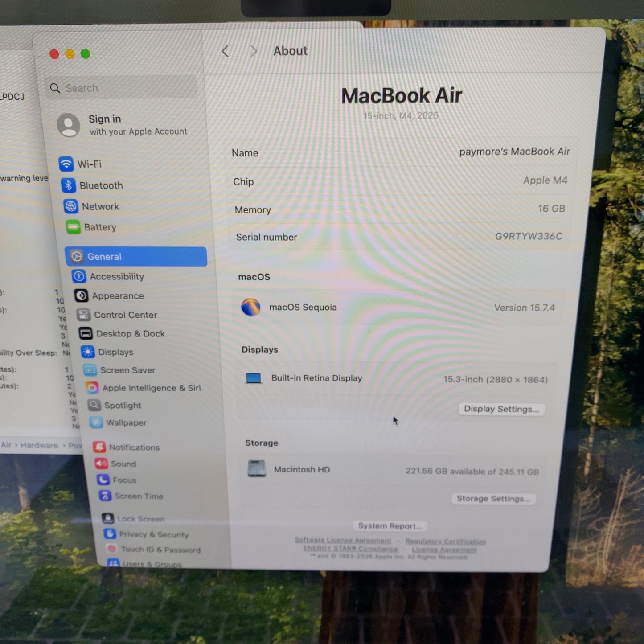
Task: Open the Notifications bell icon
Action: pos(99,447)
